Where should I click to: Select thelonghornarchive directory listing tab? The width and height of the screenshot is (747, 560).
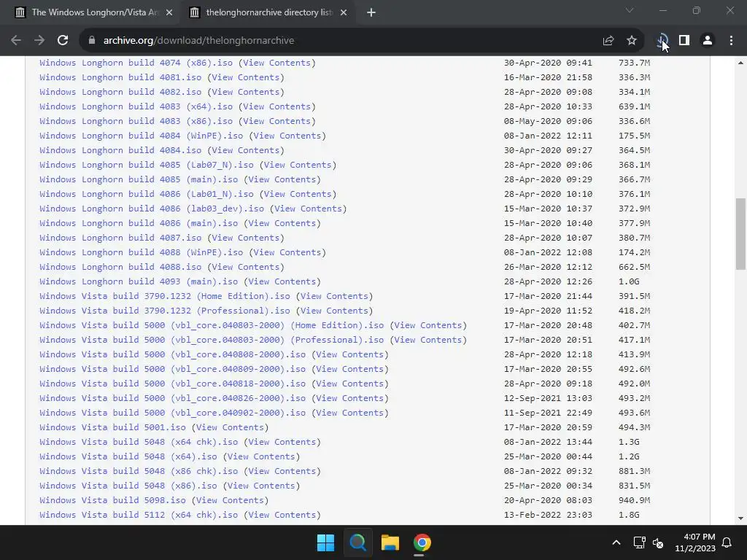pyautogui.click(x=268, y=12)
